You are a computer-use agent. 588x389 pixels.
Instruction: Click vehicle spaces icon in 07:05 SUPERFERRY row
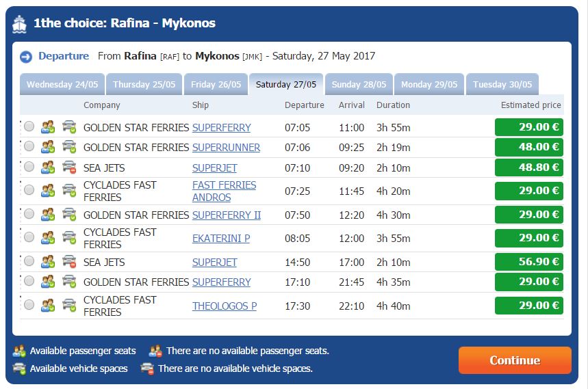click(69, 127)
